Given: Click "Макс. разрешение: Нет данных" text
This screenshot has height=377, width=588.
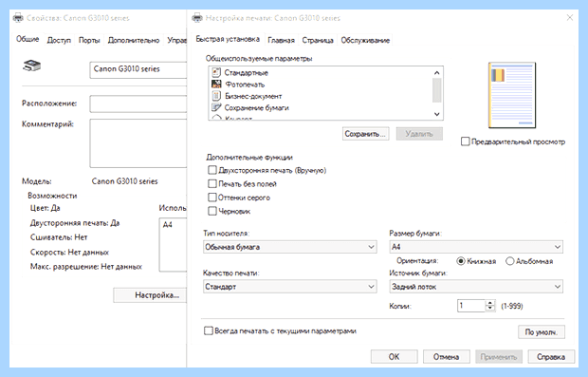Looking at the screenshot, I should pos(86,267).
